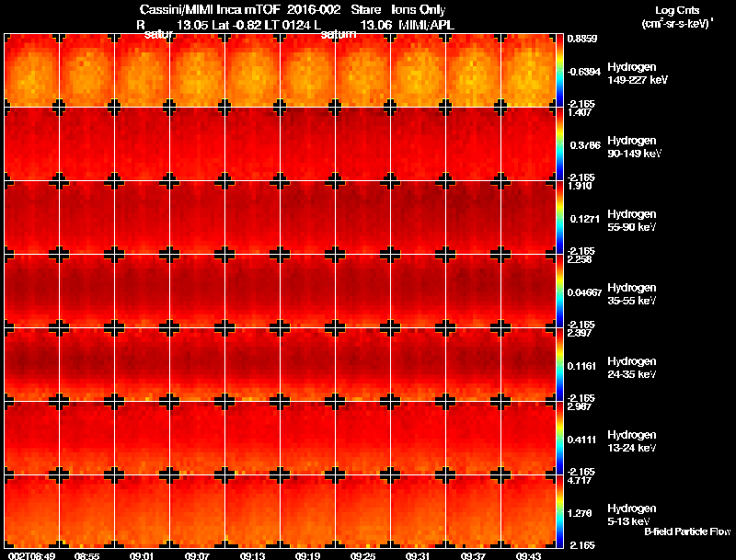736x560 pixels.
Task: Click the '09:37' time axis label
Action: (x=473, y=555)
